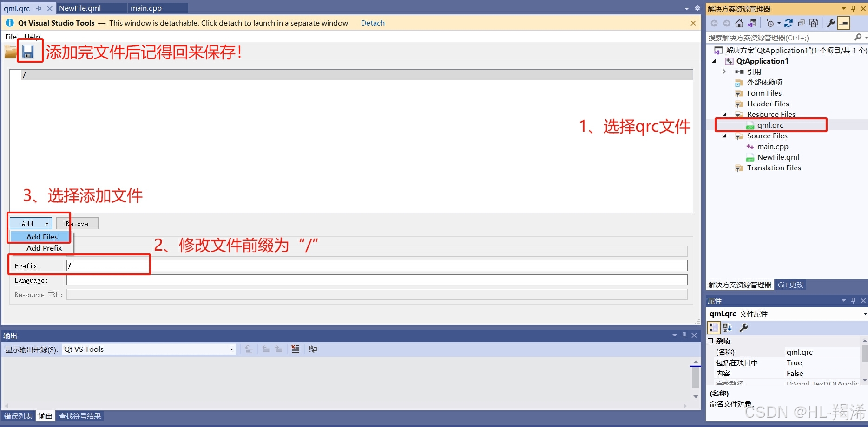Save the qml.qrc file using the save icon
Image resolution: width=868 pixels, height=427 pixels.
pyautogui.click(x=29, y=51)
